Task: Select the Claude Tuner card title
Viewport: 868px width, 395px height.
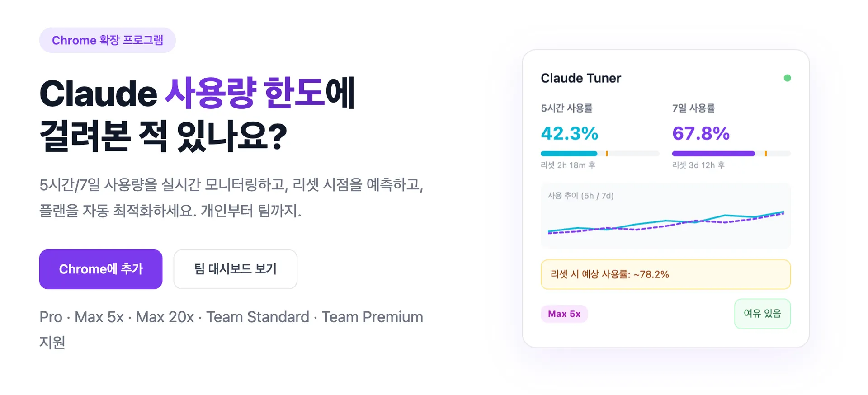Action: pos(580,78)
